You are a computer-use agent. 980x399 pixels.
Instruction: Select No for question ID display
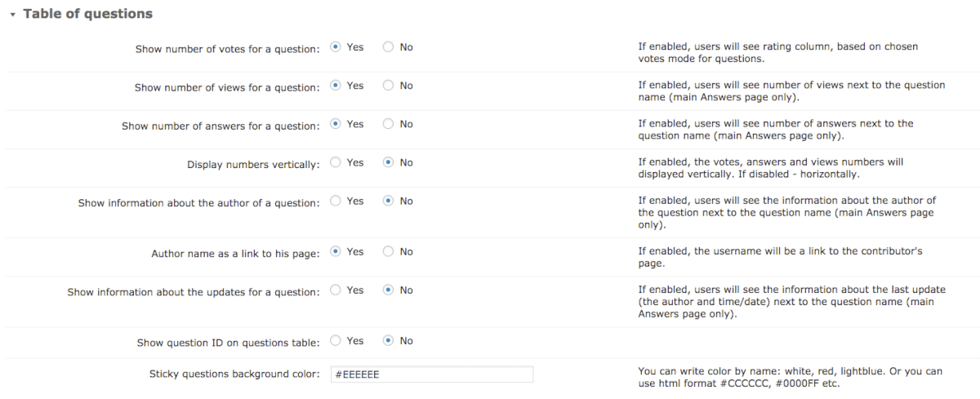(x=388, y=340)
